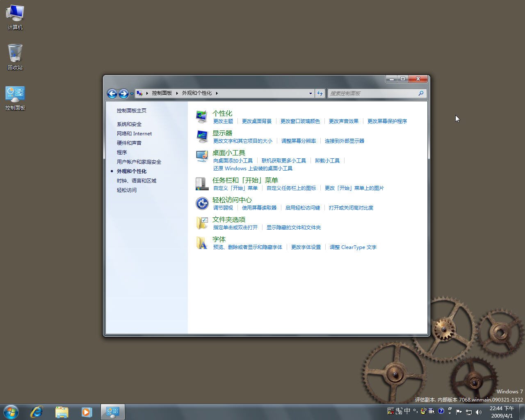Viewport: 525px width, 420px height.
Task: Open the 计算机 desktop icon
Action: 15,17
